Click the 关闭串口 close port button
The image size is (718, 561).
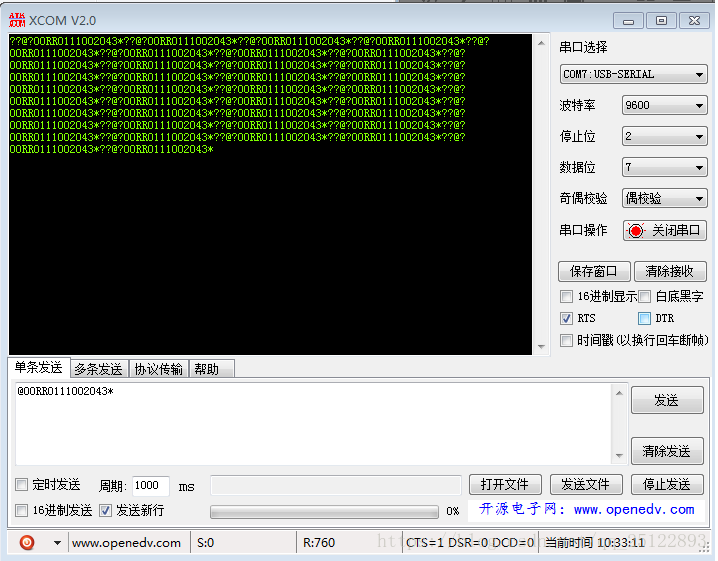pyautogui.click(x=664, y=230)
